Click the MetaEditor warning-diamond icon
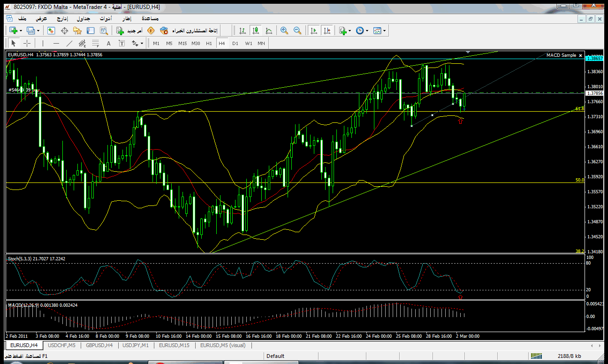 [151, 30]
